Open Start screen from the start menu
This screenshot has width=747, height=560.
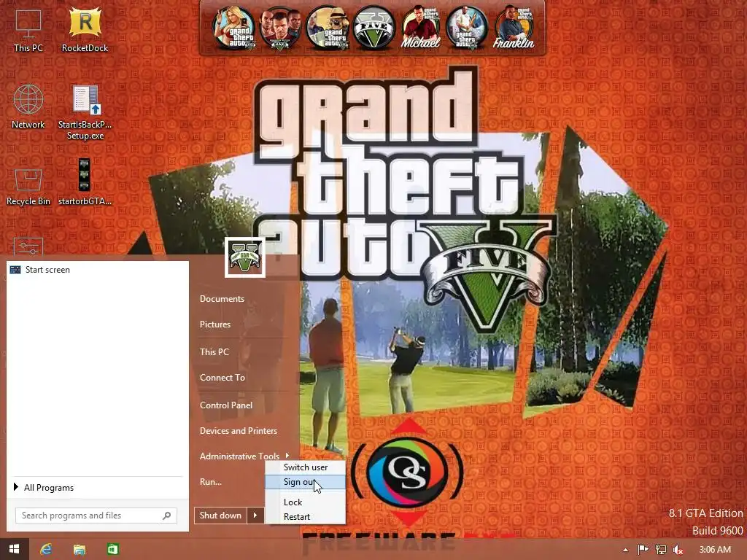coord(97,270)
